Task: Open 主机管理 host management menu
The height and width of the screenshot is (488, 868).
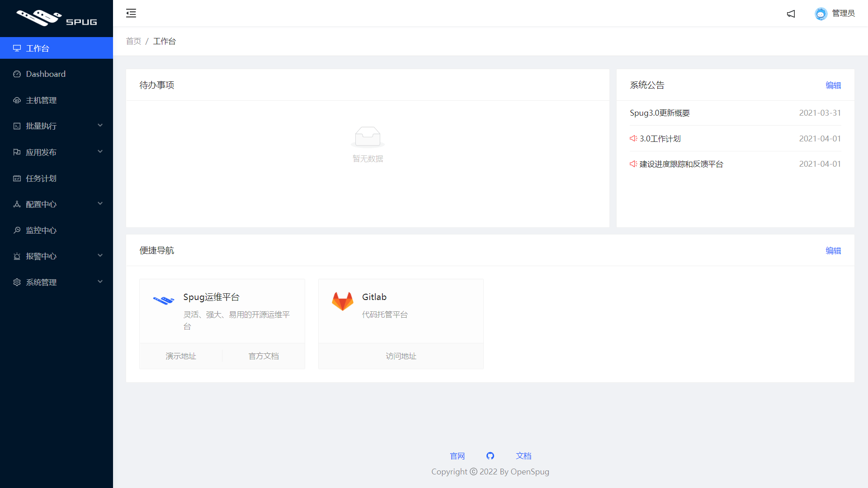Action: [41, 100]
